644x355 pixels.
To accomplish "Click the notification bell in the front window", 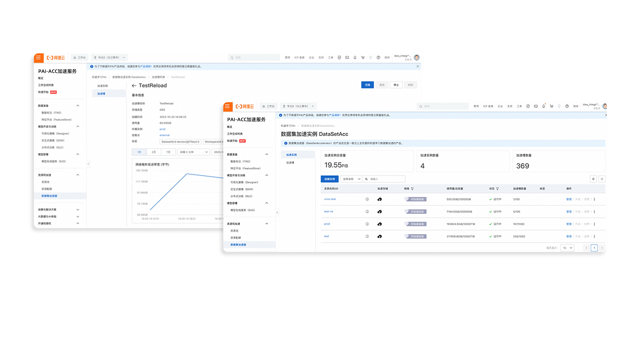I will (x=543, y=106).
